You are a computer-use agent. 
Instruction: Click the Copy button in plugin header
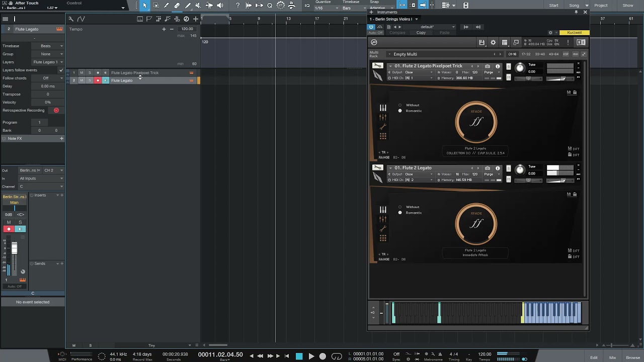[x=421, y=33]
